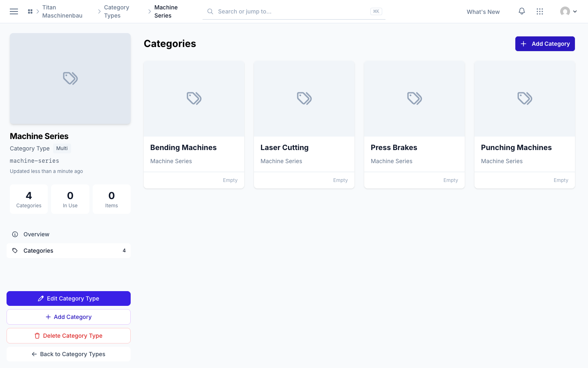Click the Overview info icon in sidebar
588x368 pixels.
[15, 234]
